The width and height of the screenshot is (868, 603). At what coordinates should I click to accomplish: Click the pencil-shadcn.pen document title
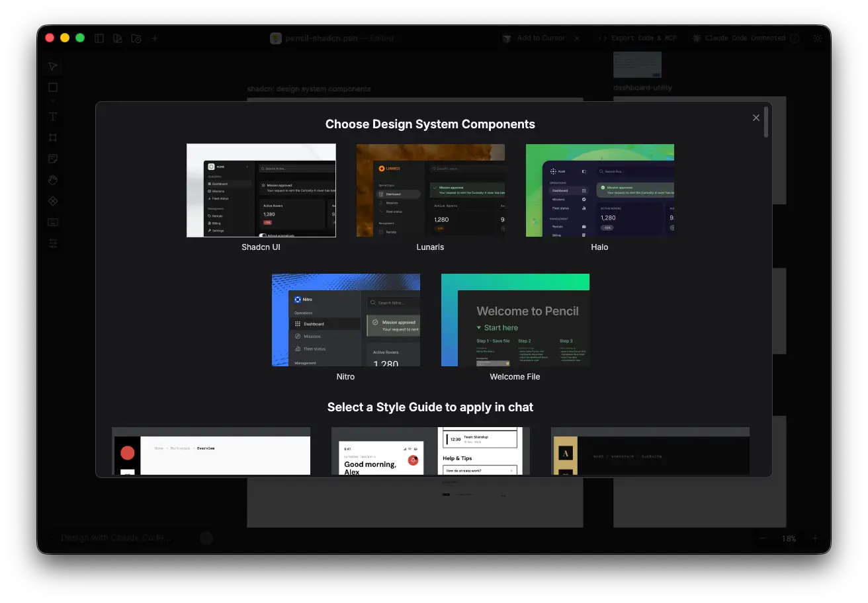click(322, 38)
